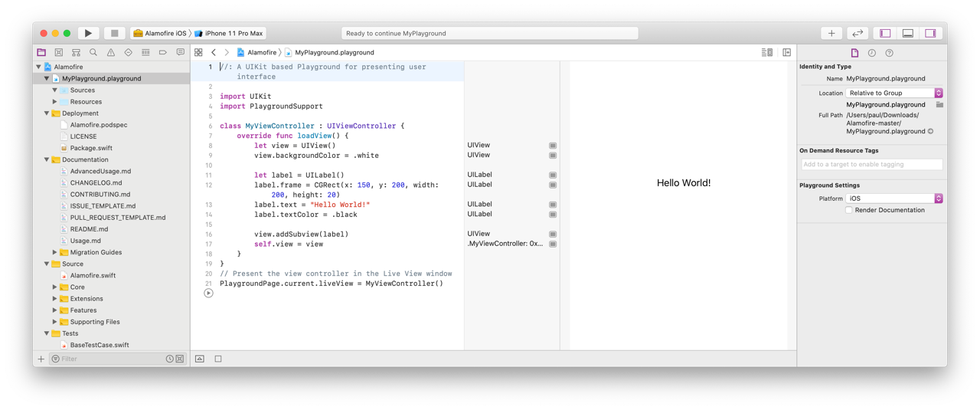Choose the iPhone 11 Pro Max destination
Screen dimensions: 980x410
tap(229, 33)
